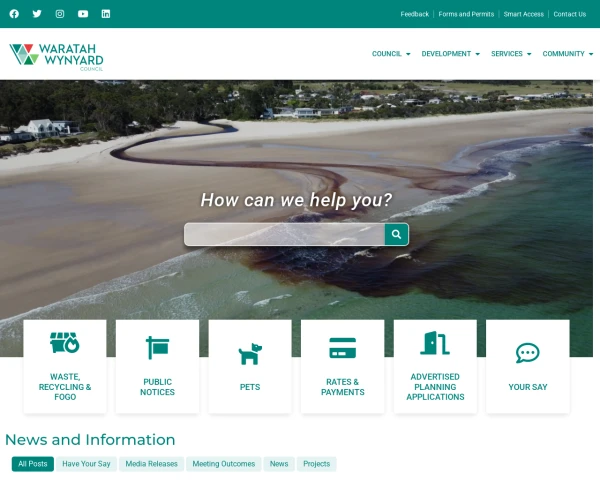Click the Feedback link
600x480 pixels.
tap(414, 14)
